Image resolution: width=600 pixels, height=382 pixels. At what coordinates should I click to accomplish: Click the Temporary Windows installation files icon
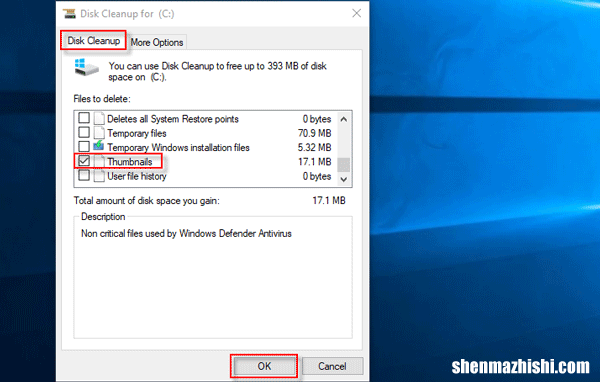pyautogui.click(x=99, y=146)
